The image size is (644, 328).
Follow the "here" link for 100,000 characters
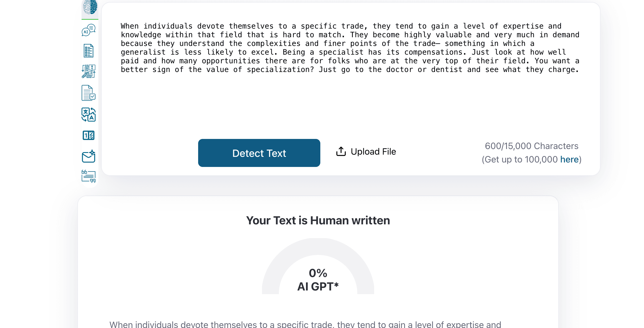[x=569, y=159]
